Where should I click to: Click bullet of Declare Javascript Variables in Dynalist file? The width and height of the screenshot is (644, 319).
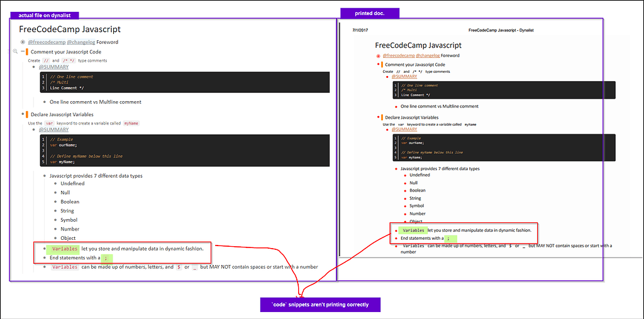pos(23,115)
